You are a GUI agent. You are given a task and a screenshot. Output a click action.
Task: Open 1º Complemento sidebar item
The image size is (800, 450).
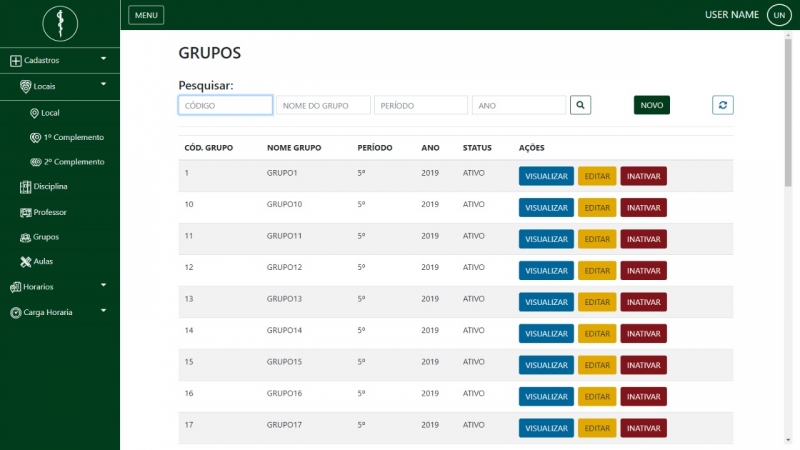[73, 137]
